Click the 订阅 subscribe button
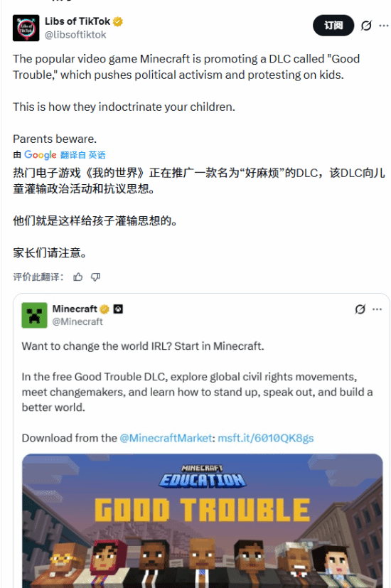391x588 pixels. coord(333,26)
